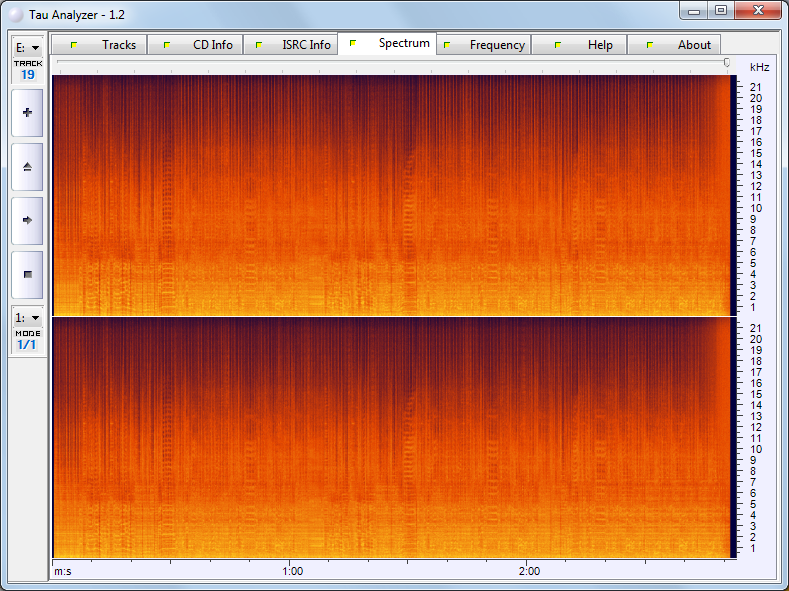This screenshot has height=591, width=789.
Task: Click the position slider thumb above spectrogram
Action: click(x=728, y=63)
